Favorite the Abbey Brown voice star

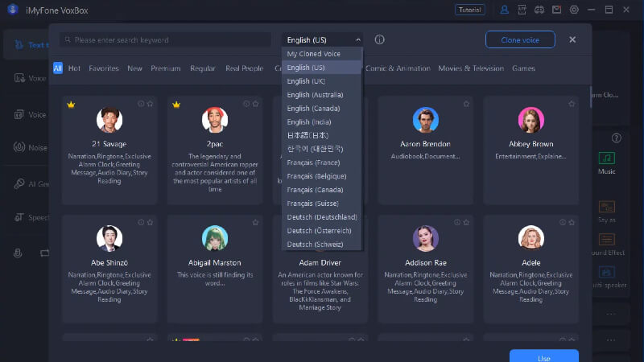[572, 104]
